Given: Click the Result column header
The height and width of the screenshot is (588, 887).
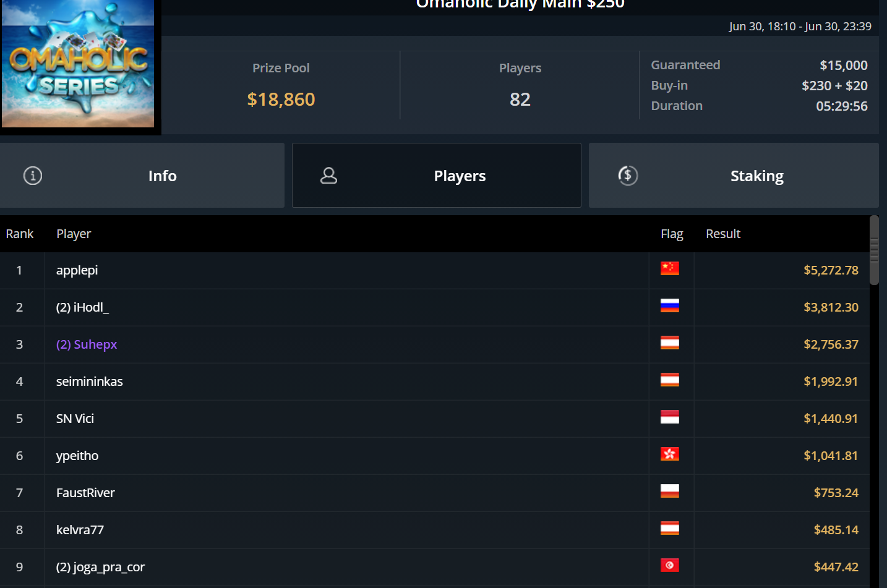Looking at the screenshot, I should coord(723,234).
